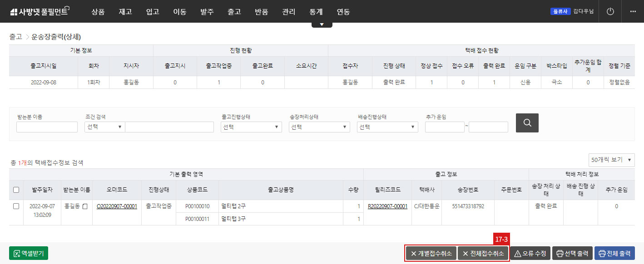Image resolution: width=644 pixels, height=264 pixels.
Task: Click the X icon on 개별접수취소
Action: point(413,253)
